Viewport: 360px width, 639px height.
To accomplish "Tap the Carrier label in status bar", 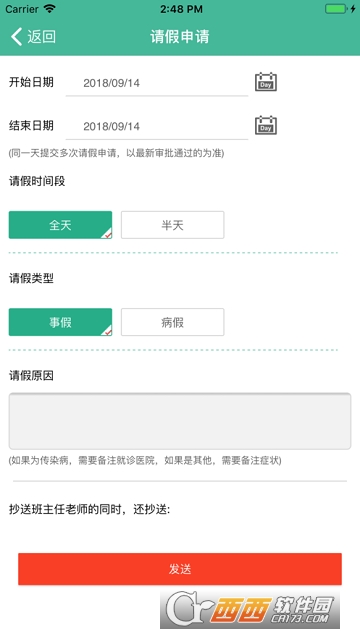I will click(22, 9).
